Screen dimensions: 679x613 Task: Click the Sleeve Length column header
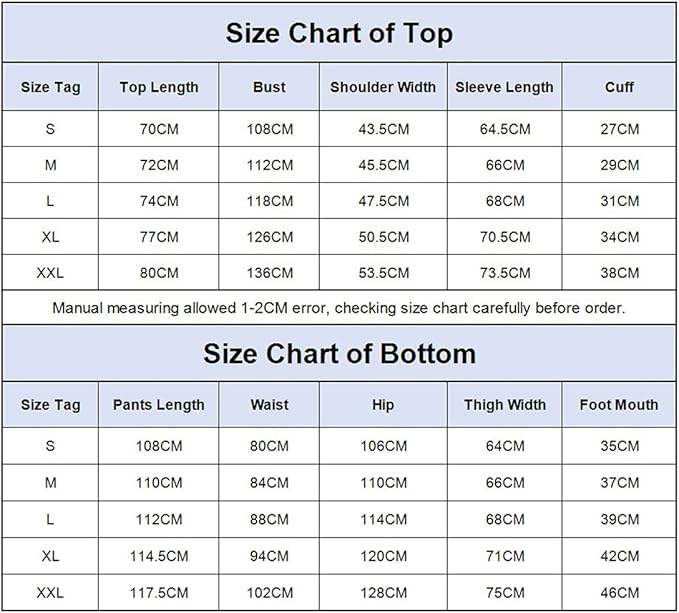pos(504,87)
